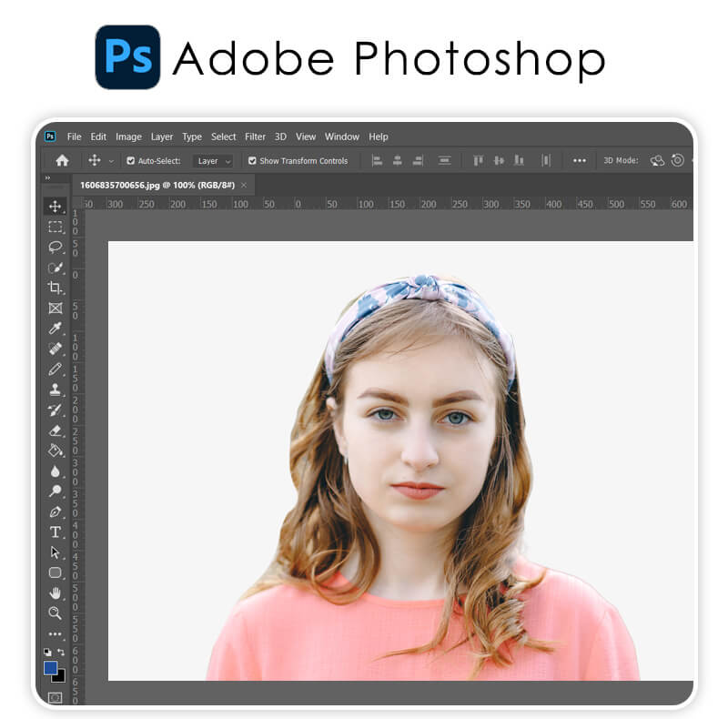This screenshot has width=728, height=719.
Task: Open the Filter menu
Action: pos(255,137)
